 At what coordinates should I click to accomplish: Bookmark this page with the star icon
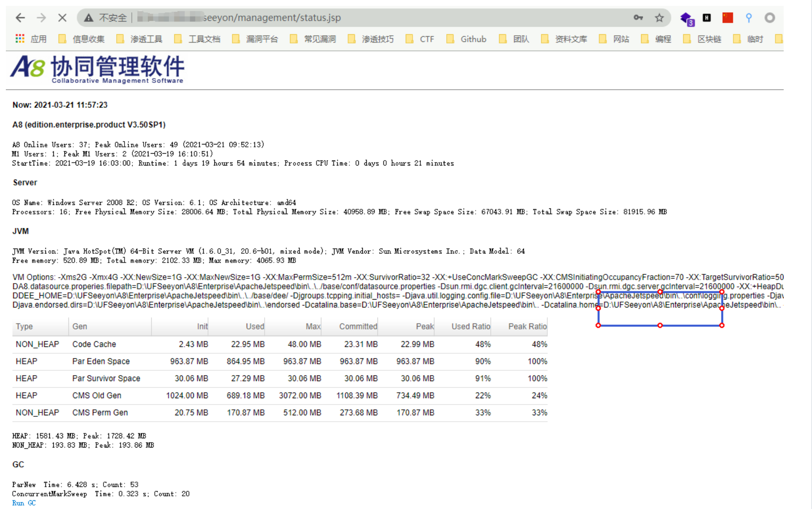(659, 18)
